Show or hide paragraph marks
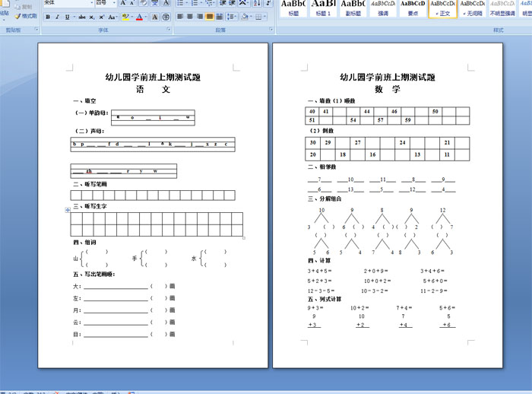Screen dimensions: 532x394 pyautogui.click(x=268, y=3)
